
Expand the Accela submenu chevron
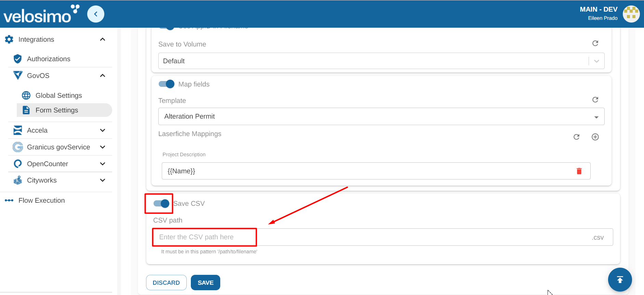pyautogui.click(x=102, y=130)
